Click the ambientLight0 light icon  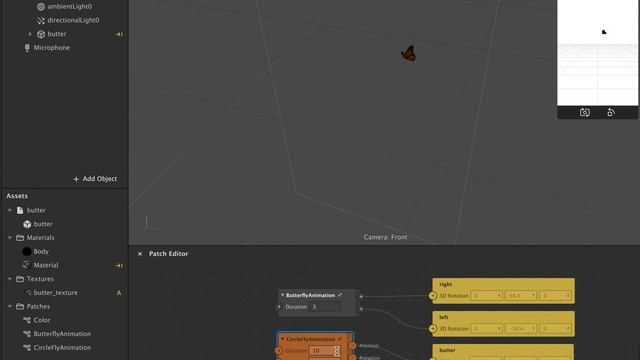point(41,7)
